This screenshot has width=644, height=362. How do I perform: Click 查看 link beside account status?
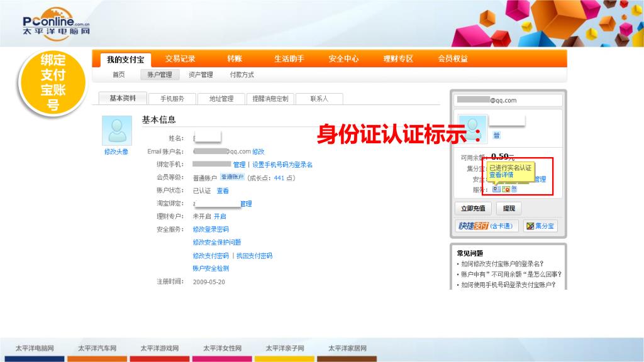pos(223,191)
